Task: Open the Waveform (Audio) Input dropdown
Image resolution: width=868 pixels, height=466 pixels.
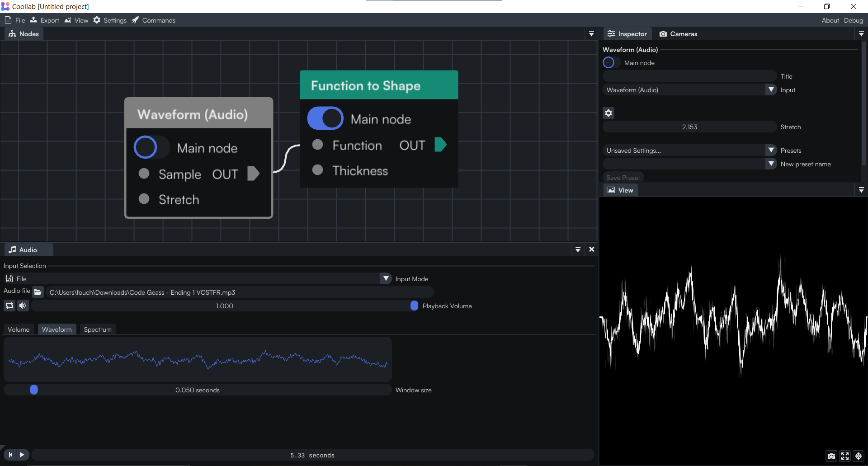Action: tap(690, 90)
